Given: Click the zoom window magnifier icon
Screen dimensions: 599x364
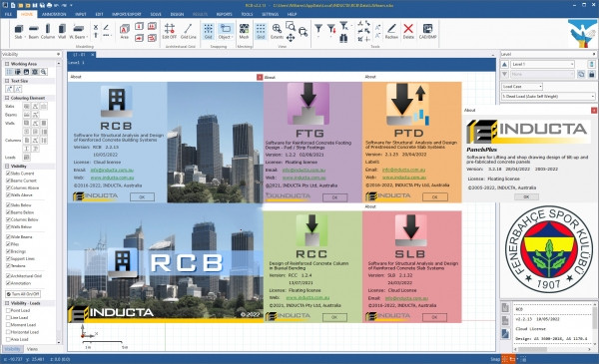Looking at the screenshot, I should point(291,26).
